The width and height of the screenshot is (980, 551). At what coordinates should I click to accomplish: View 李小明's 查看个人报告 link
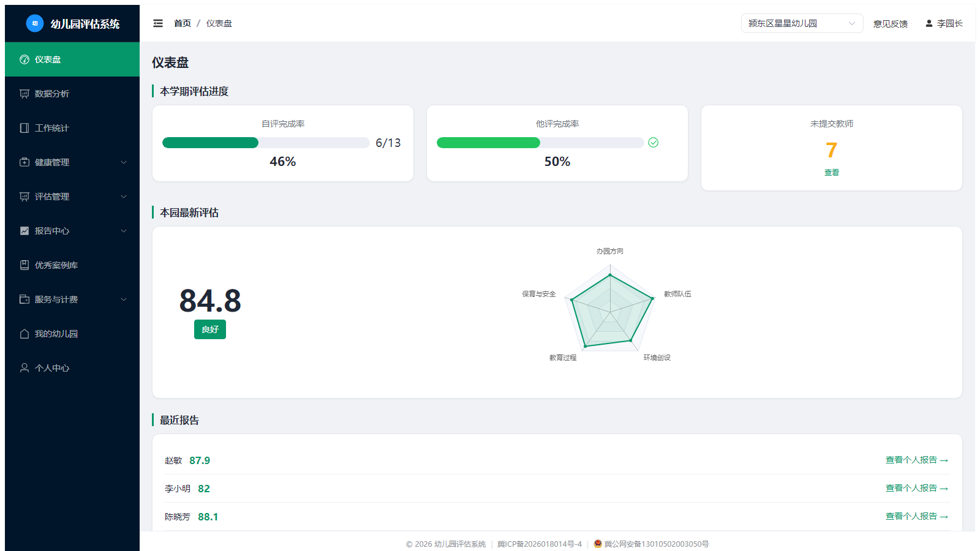click(917, 488)
